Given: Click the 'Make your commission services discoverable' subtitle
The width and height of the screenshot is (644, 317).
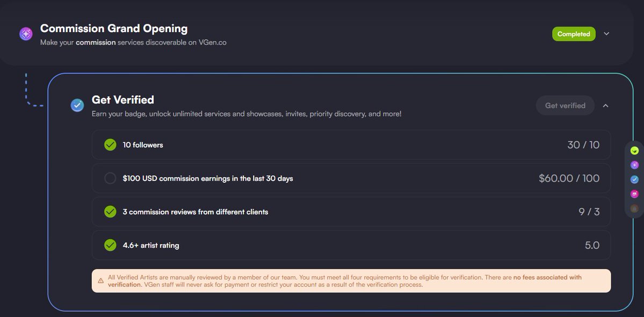Looking at the screenshot, I should click(133, 42).
